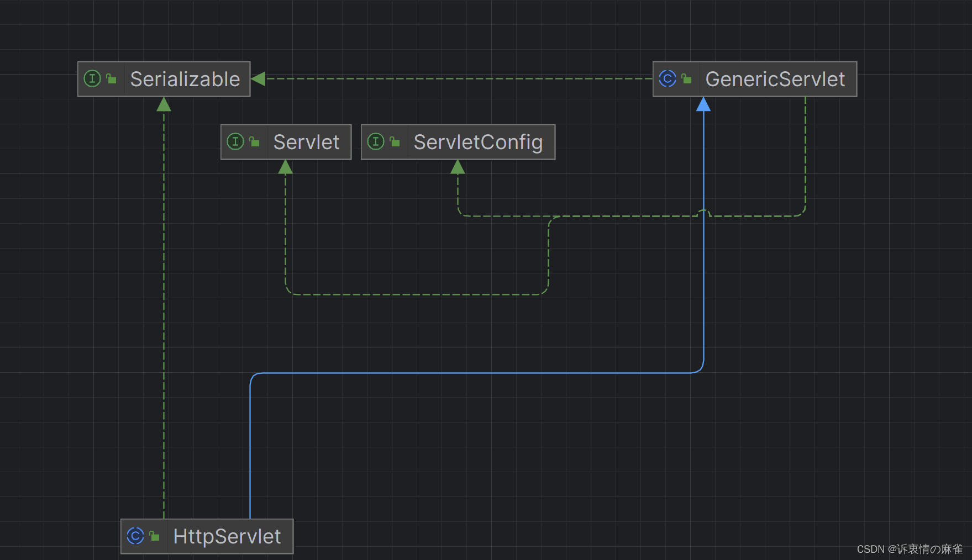
Task: Click the class icon on GenericServlet node
Action: tap(668, 79)
